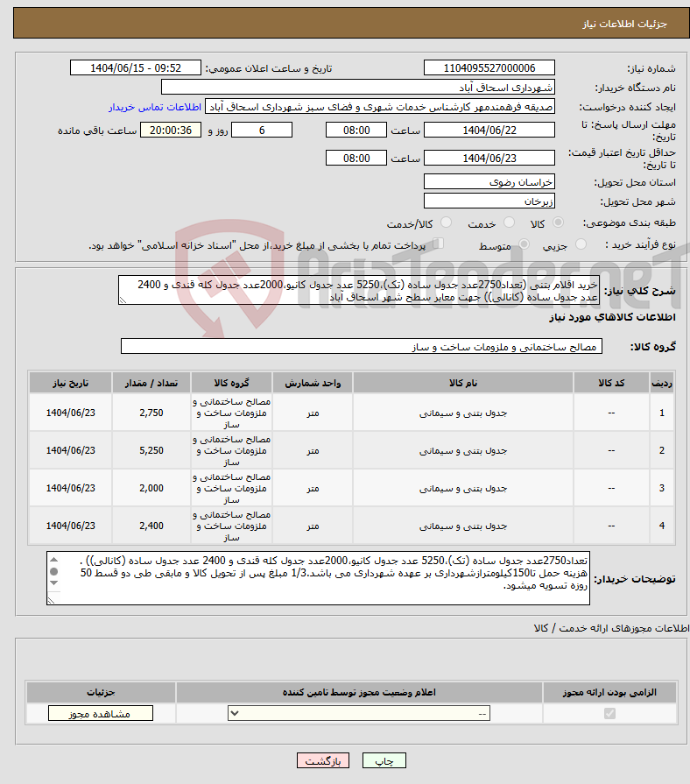Select the جزیی purchase type radio

(x=581, y=244)
